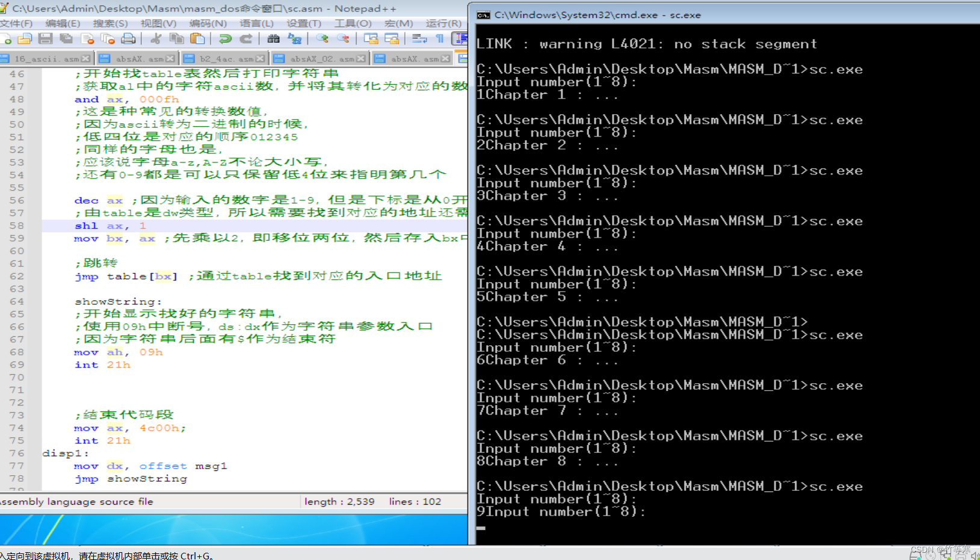Click 'length : 2,539' in status bar
Image resolution: width=980 pixels, height=560 pixels.
tap(339, 502)
